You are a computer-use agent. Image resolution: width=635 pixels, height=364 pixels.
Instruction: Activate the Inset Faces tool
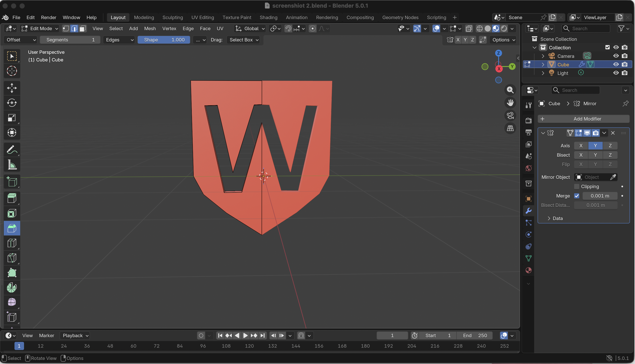(12, 213)
